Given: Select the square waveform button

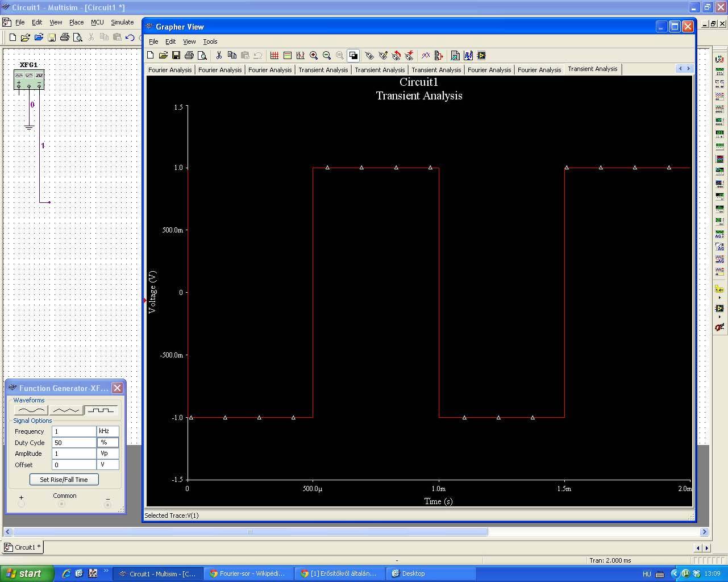Looking at the screenshot, I should (x=101, y=410).
